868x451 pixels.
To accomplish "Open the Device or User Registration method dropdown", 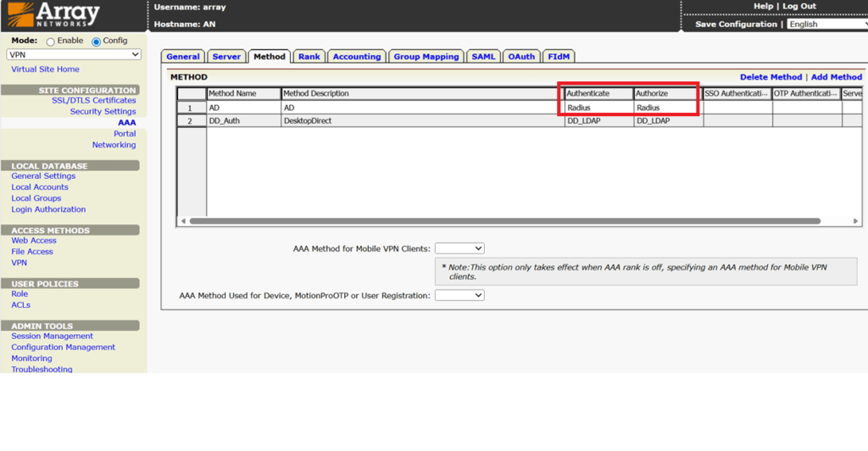I will pos(459,296).
